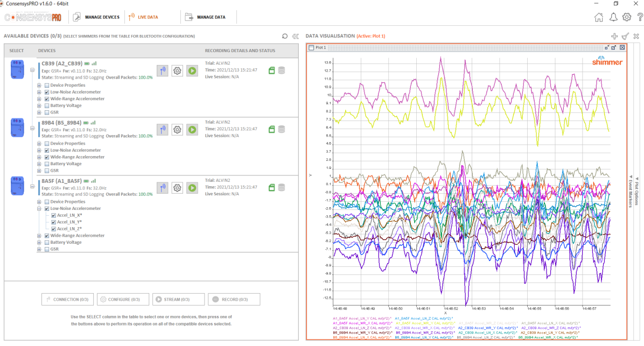Select the Plot 1 title bar
Screen dimensions: 644x346
coord(466,47)
